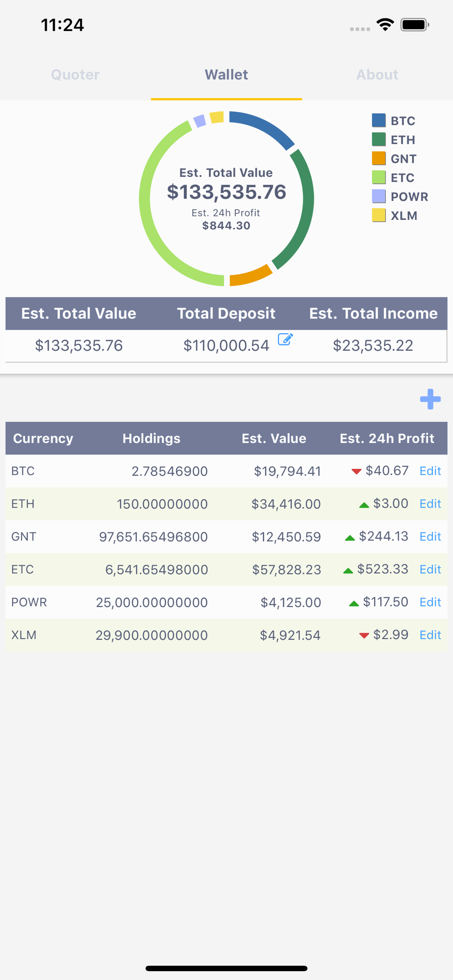This screenshot has width=453, height=980.
Task: Tap Edit on the XLM row
Action: click(430, 635)
